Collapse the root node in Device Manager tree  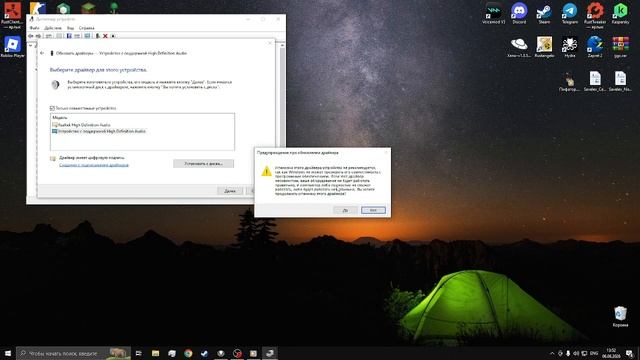31,45
